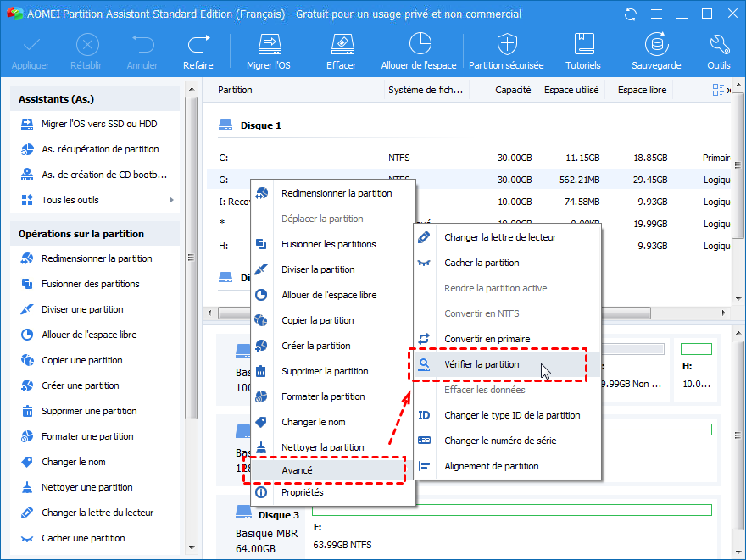This screenshot has width=746, height=560.
Task: Click the Effacer toolbar icon
Action: [341, 51]
